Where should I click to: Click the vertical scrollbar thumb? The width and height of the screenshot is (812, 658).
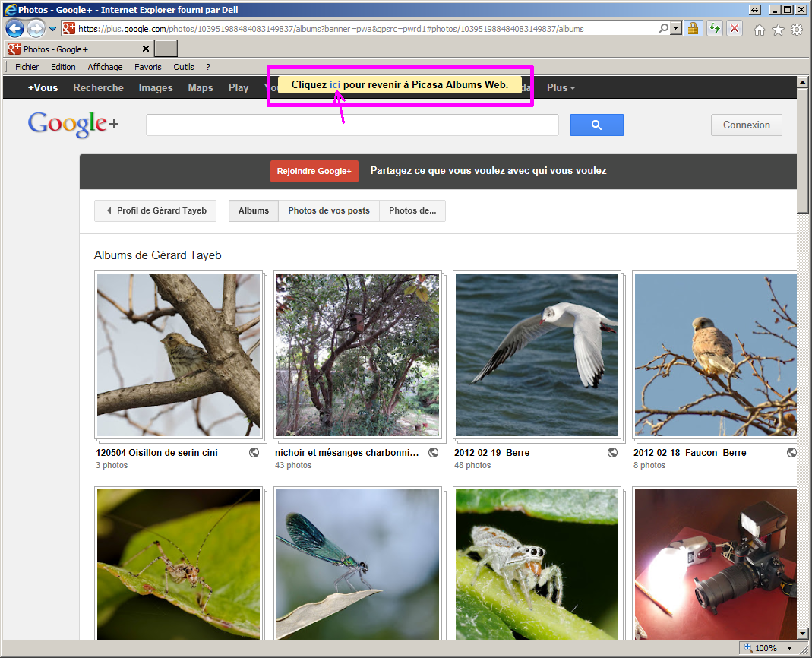[x=803, y=150]
